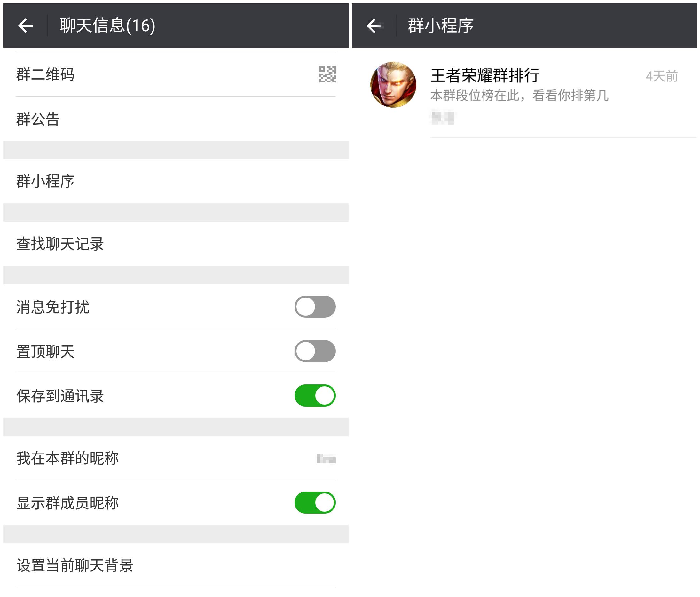Tap the 4天前 timestamp
This screenshot has height=597, width=700.
coord(661,76)
